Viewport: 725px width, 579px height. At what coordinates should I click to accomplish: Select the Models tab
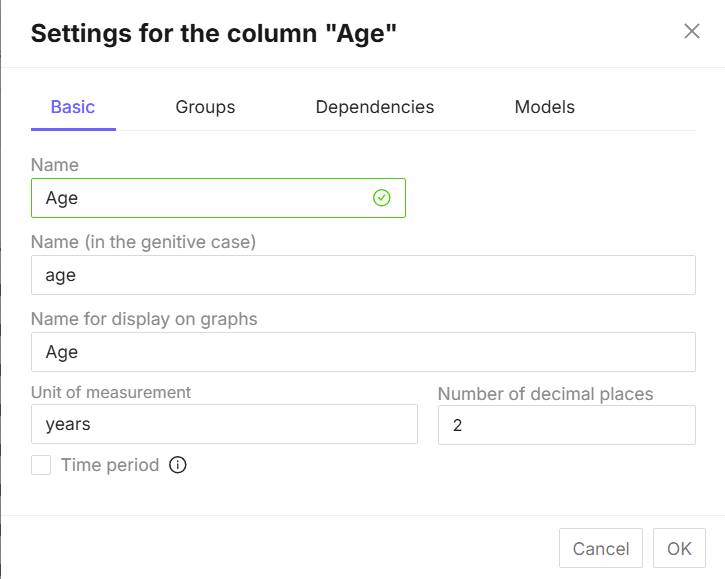pyautogui.click(x=544, y=107)
